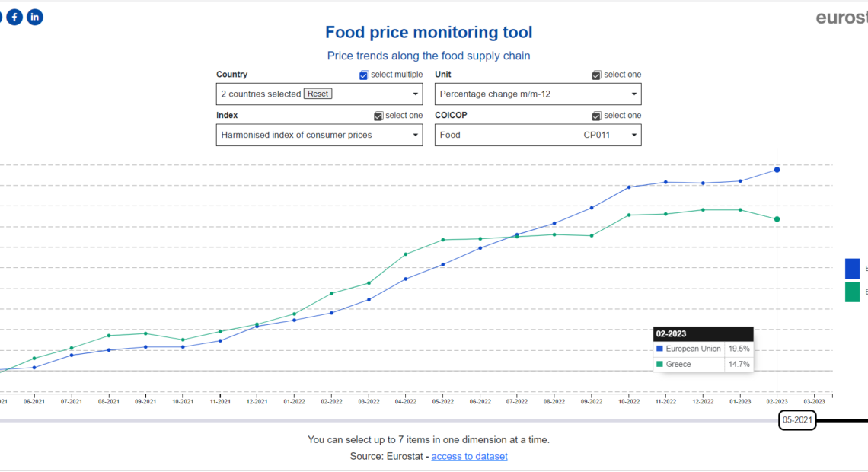Click the blue European Union legend square

tap(852, 269)
